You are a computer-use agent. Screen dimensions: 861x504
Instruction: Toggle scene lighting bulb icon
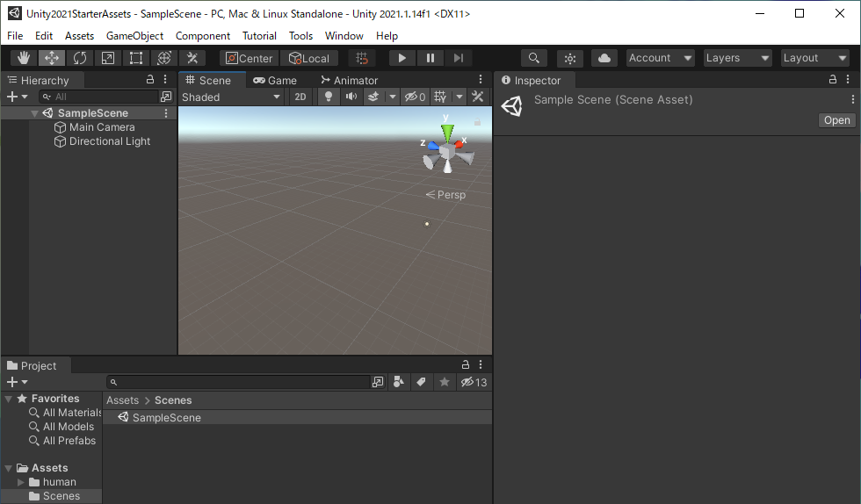329,97
